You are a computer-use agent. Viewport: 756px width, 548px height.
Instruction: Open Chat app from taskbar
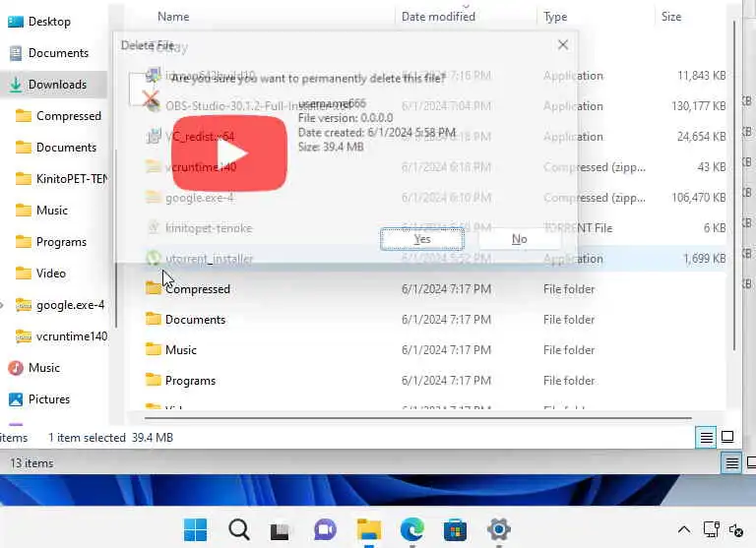click(x=325, y=529)
